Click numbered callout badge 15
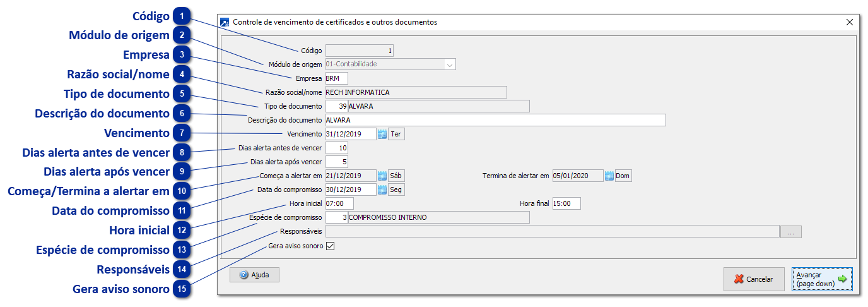This screenshot has width=868, height=307. click(x=182, y=289)
